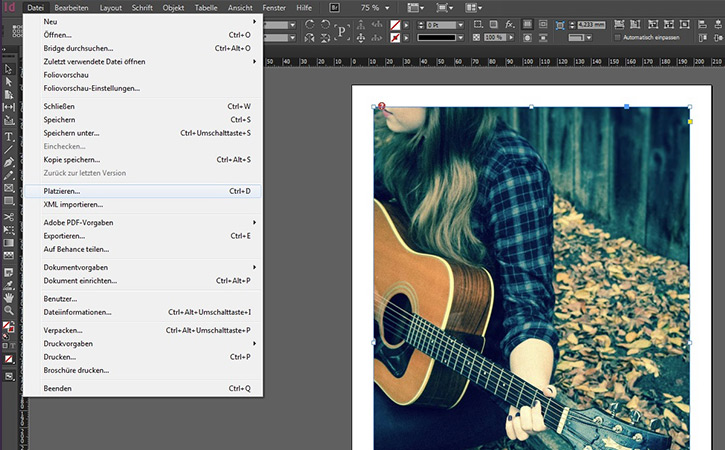Select the Note tool
725x450 pixels.
(x=8, y=272)
